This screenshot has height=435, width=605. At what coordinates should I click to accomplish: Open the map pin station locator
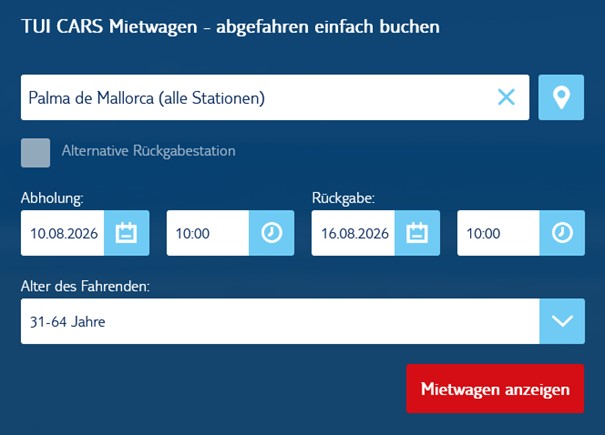pyautogui.click(x=561, y=97)
